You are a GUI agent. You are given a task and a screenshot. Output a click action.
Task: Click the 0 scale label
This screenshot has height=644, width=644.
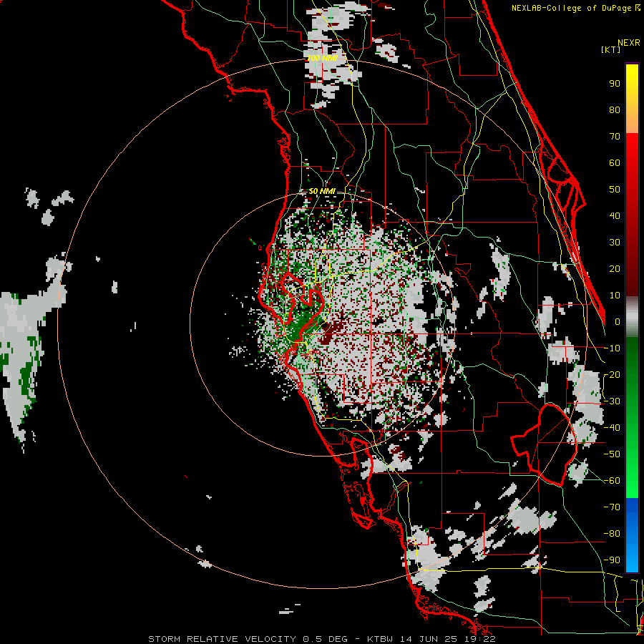(x=618, y=322)
